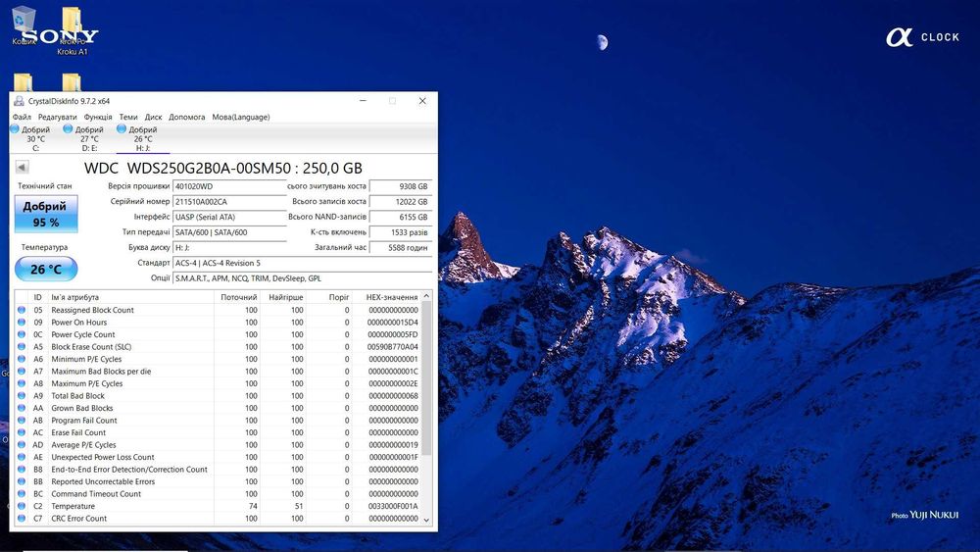The width and height of the screenshot is (980, 552).
Task: Click status icon of Grown Bad Blocks row
Action: [x=22, y=408]
